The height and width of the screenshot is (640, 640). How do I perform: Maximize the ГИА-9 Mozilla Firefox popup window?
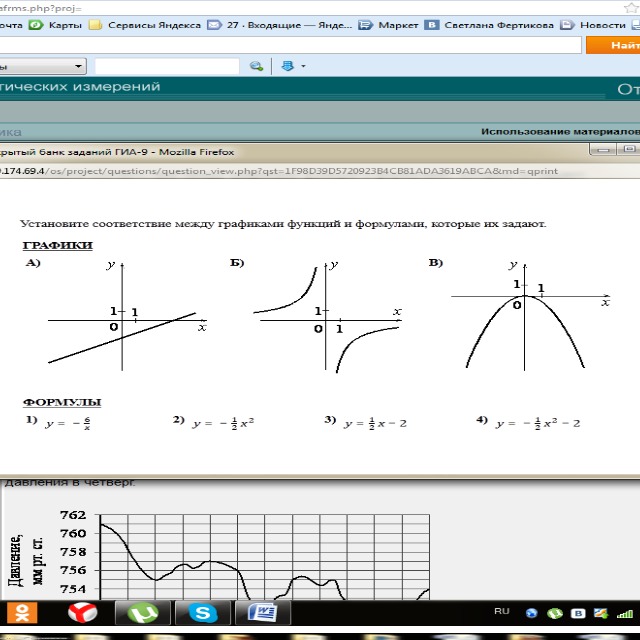pyautogui.click(x=628, y=149)
